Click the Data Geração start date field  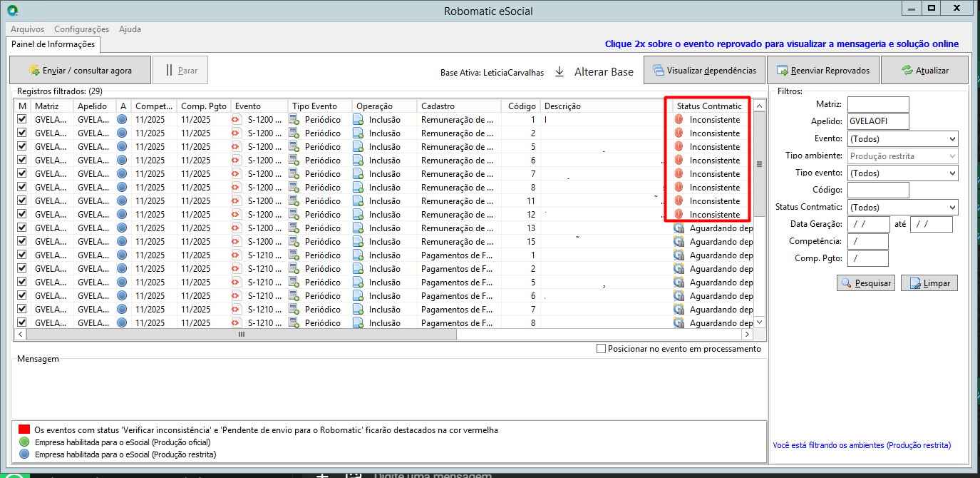click(x=869, y=225)
